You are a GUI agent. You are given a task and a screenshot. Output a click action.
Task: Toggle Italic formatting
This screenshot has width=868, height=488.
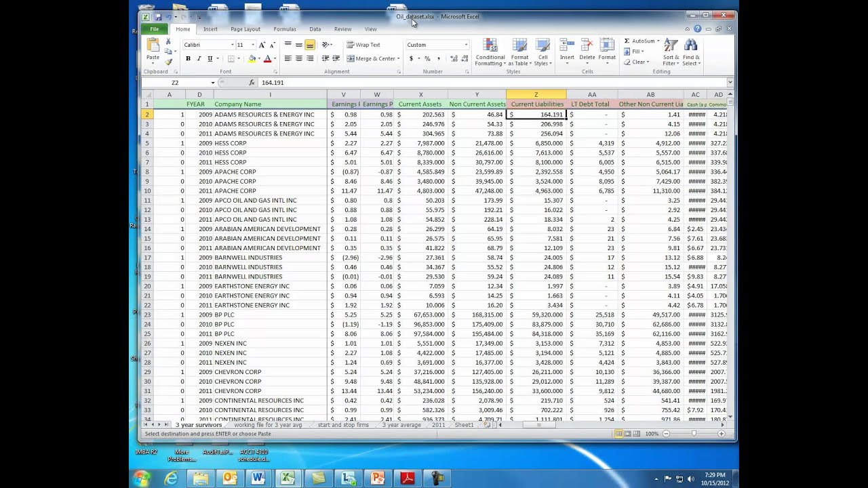click(199, 59)
